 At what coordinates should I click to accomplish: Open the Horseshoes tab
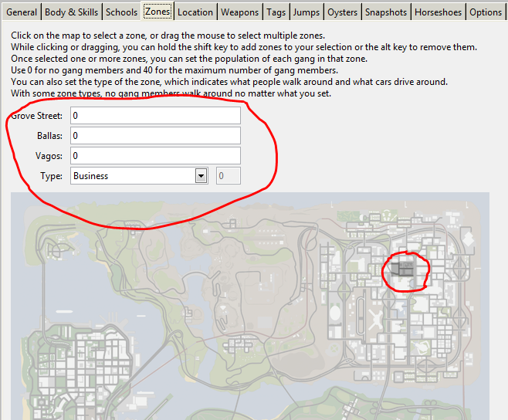tap(438, 12)
